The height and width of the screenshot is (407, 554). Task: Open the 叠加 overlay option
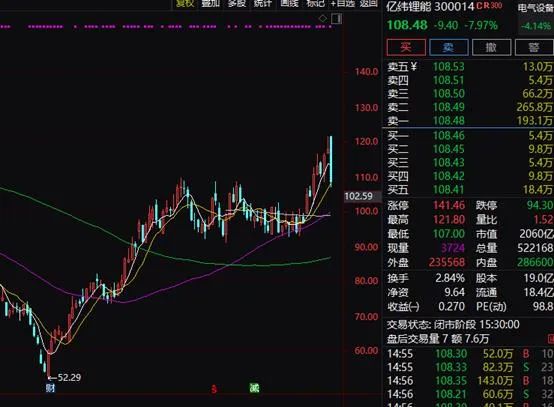tap(211, 4)
